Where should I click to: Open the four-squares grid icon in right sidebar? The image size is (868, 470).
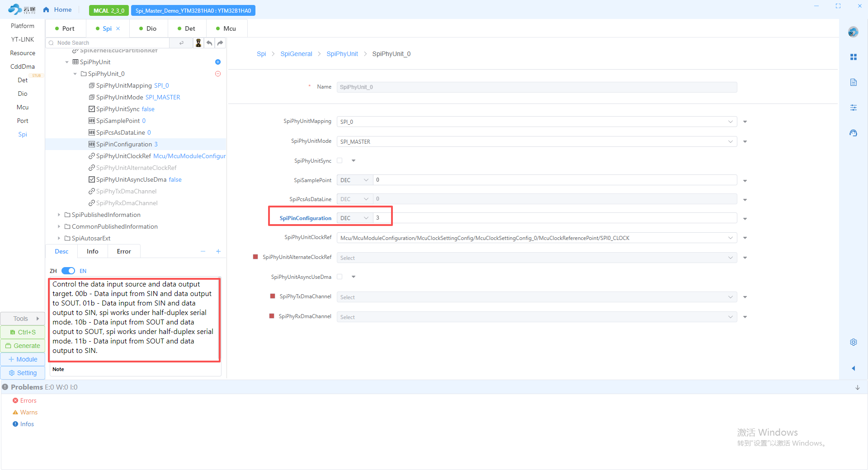(853, 57)
